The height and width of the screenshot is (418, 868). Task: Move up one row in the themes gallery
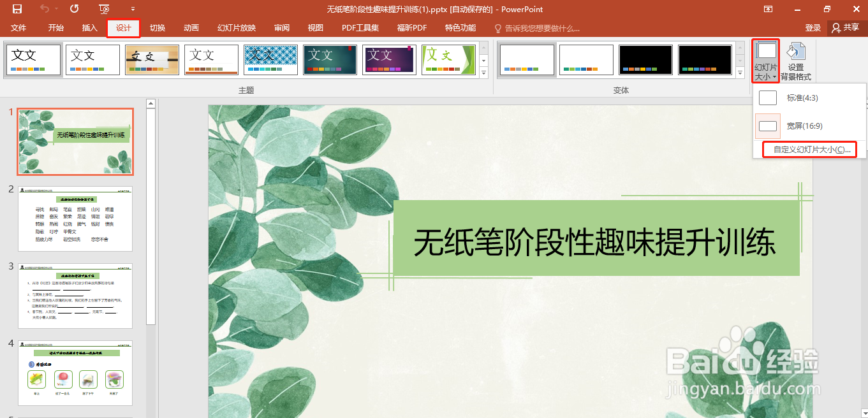pyautogui.click(x=483, y=48)
